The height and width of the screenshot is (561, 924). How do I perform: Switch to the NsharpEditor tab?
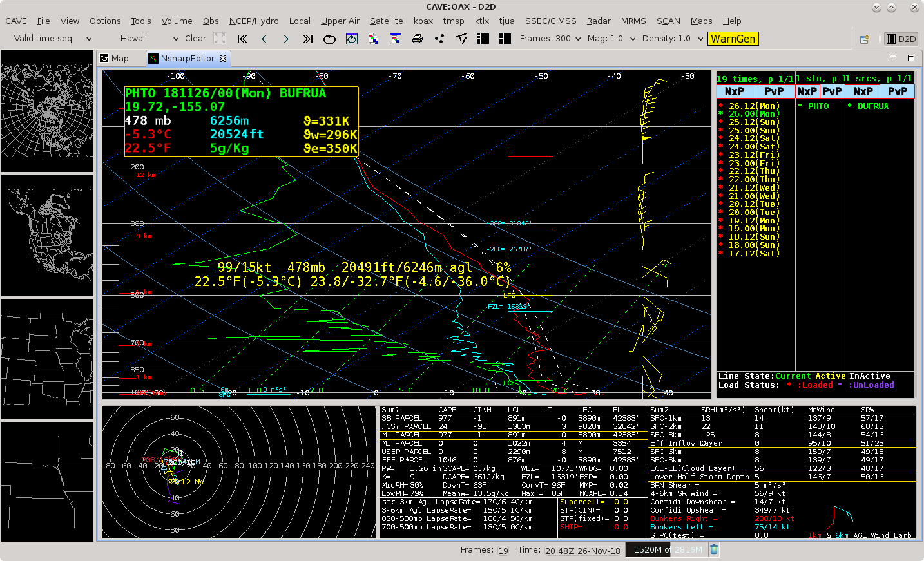[x=188, y=58]
